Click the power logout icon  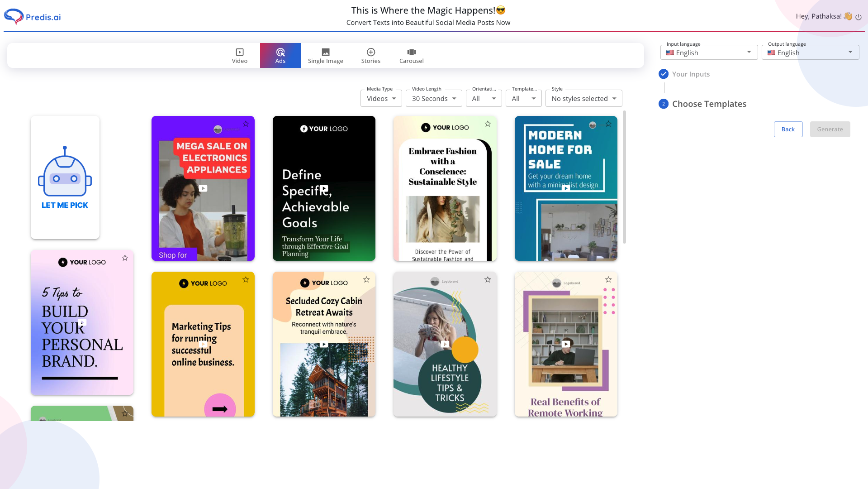[859, 16]
